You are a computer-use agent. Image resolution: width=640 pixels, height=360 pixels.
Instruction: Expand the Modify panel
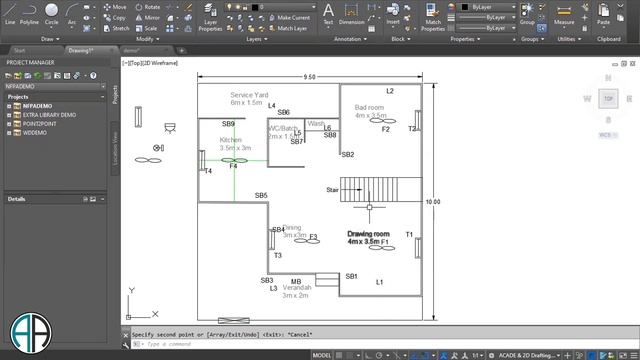(x=148, y=39)
